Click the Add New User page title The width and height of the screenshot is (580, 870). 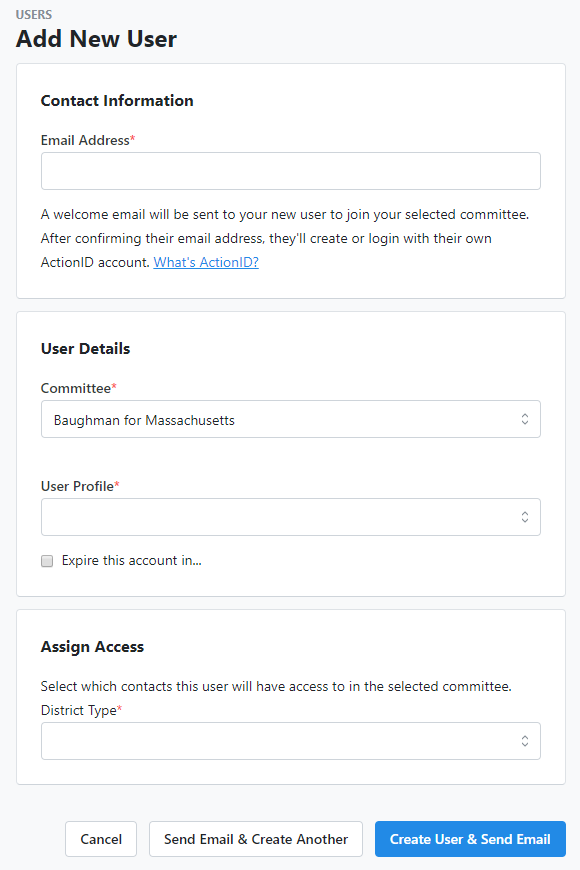(96, 39)
